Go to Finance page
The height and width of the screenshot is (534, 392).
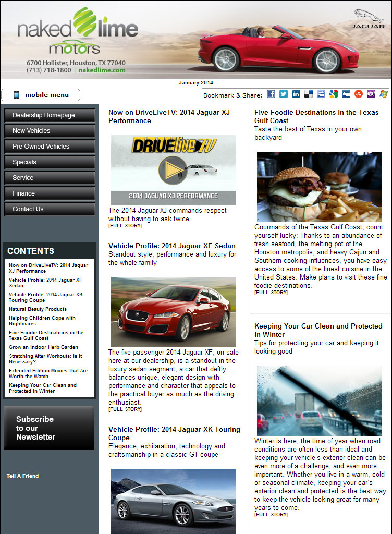50,193
